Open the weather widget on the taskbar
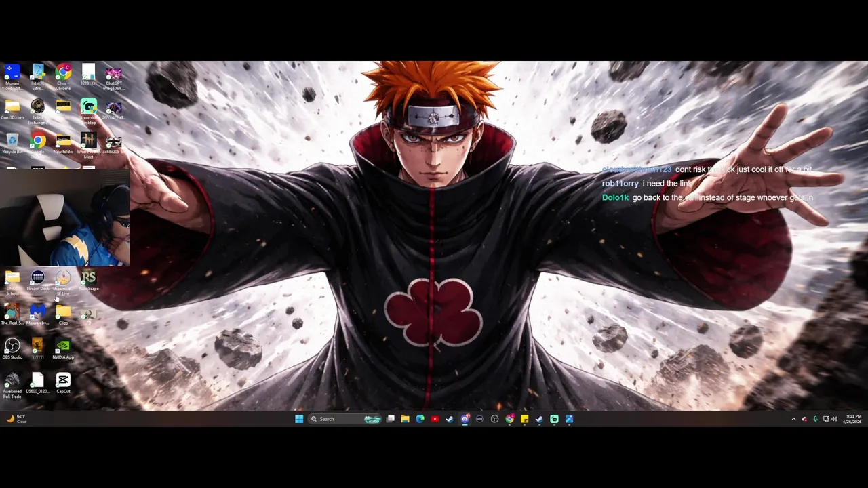This screenshot has width=868, height=488. [16, 419]
